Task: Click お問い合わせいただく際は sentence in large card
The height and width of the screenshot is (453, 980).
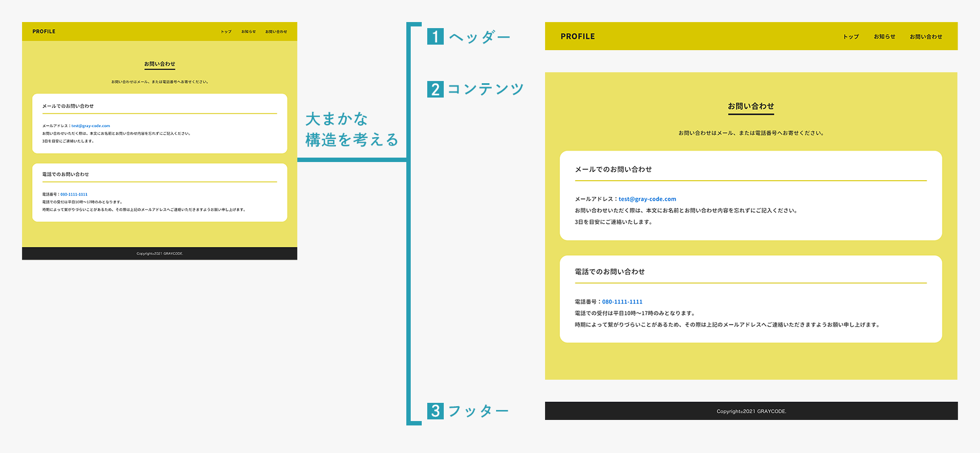Action: point(686,211)
